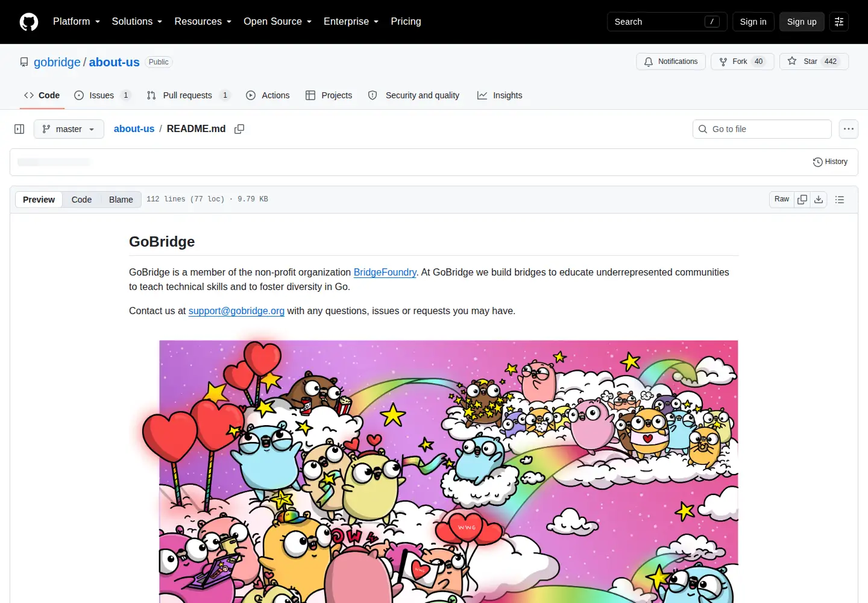The height and width of the screenshot is (603, 868).
Task: Switch to the Issues tab
Action: tap(102, 95)
